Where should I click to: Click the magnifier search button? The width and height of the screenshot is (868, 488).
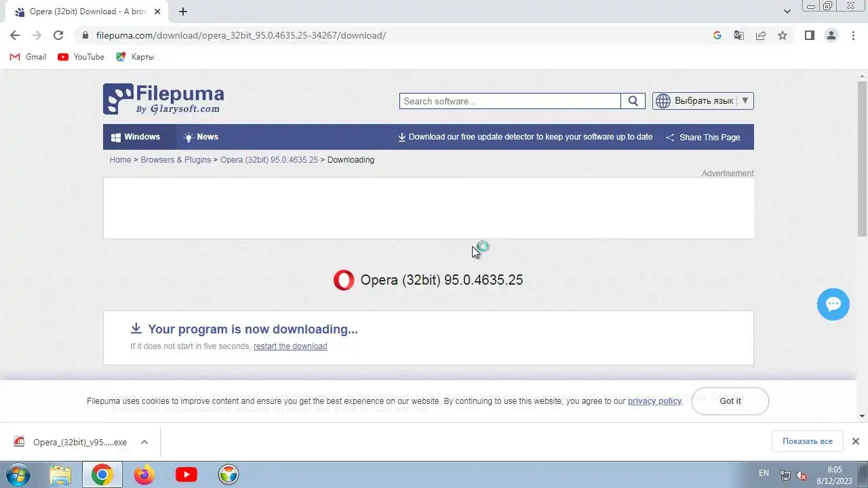(x=633, y=101)
